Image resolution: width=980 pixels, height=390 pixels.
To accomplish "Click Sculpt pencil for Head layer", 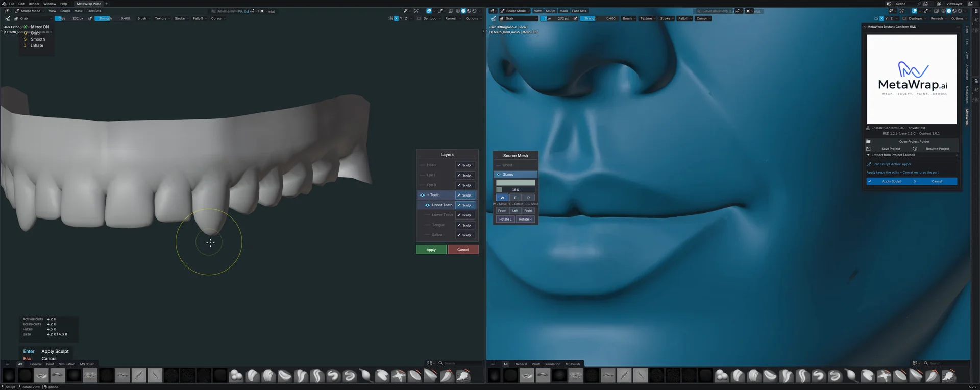I will [x=465, y=165].
